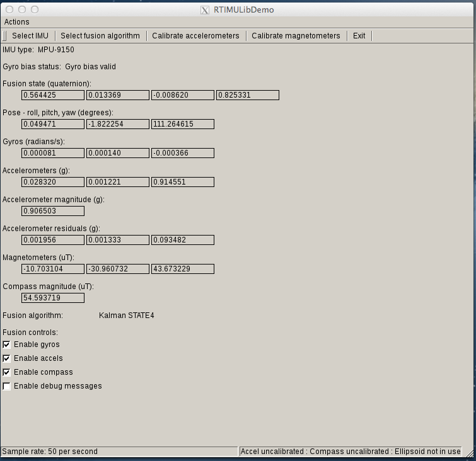476x461 pixels.
Task: Select the first quaternion field 0.564425
Action: coord(53,95)
